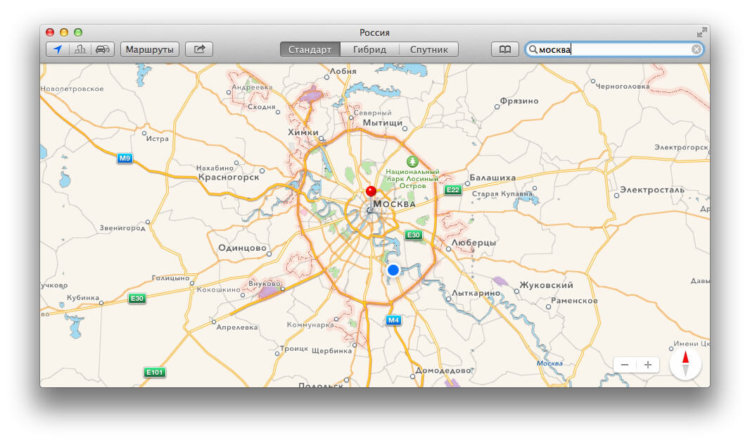Select the blue current location dot
This screenshot has height=443, width=750.
click(x=393, y=270)
